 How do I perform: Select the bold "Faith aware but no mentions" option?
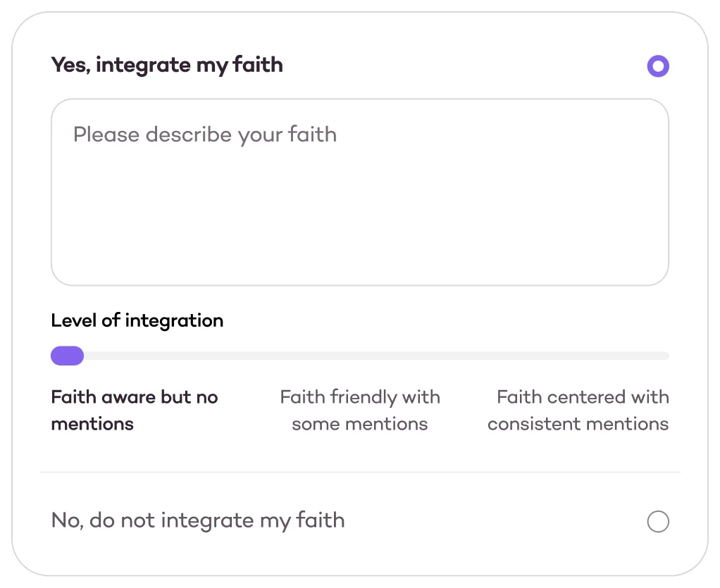(134, 410)
